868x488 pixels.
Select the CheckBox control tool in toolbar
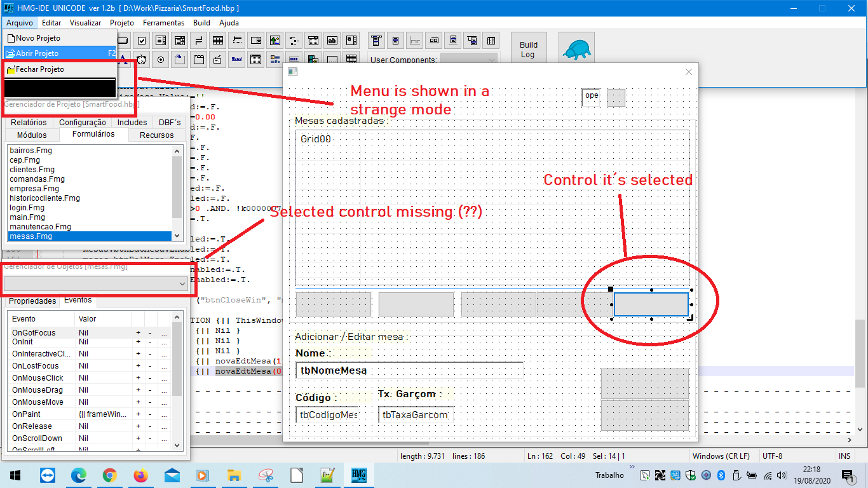(x=142, y=40)
